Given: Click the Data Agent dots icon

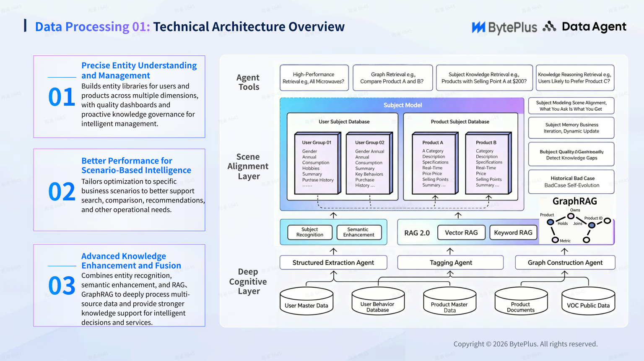Looking at the screenshot, I should pos(549,26).
